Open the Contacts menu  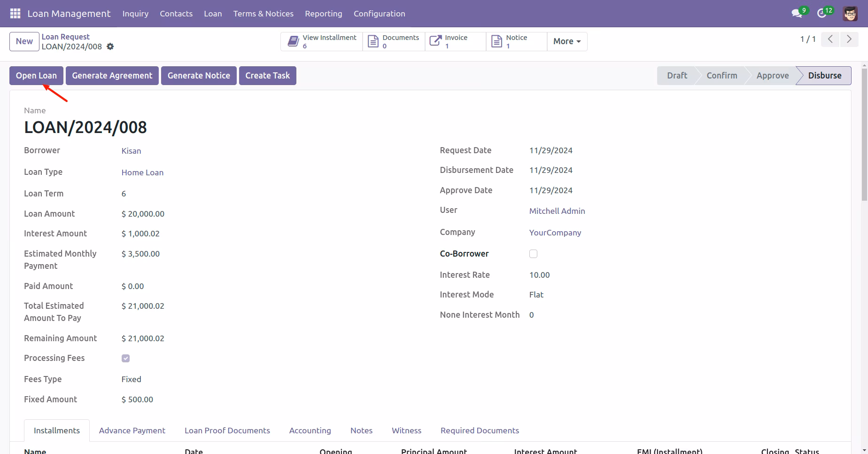coord(176,14)
